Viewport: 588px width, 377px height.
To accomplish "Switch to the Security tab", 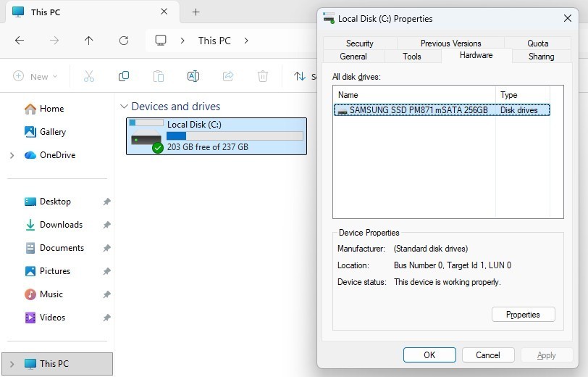I will tap(360, 43).
